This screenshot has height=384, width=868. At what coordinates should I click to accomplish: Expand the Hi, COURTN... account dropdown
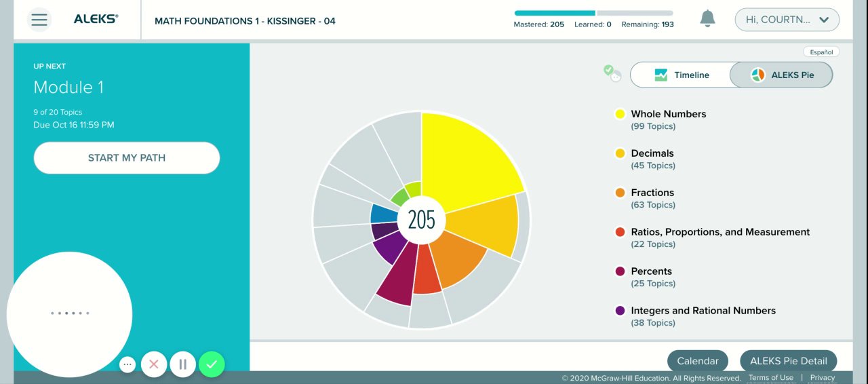[x=787, y=20]
